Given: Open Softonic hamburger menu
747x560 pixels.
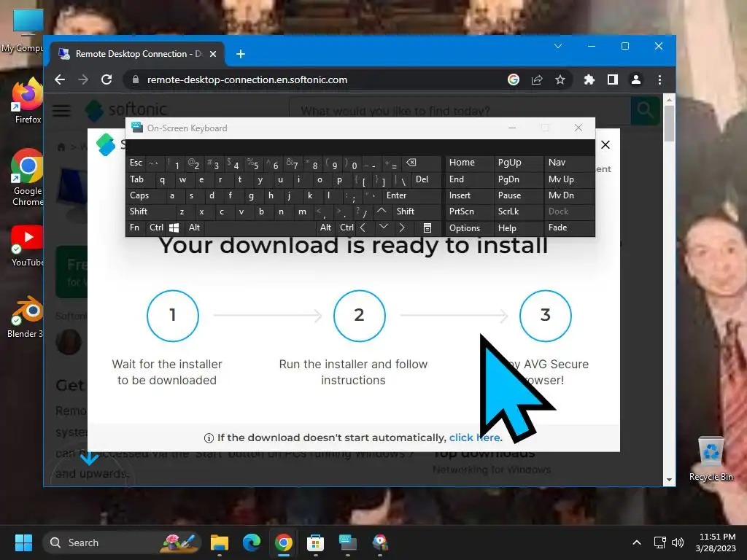Looking at the screenshot, I should [x=61, y=111].
